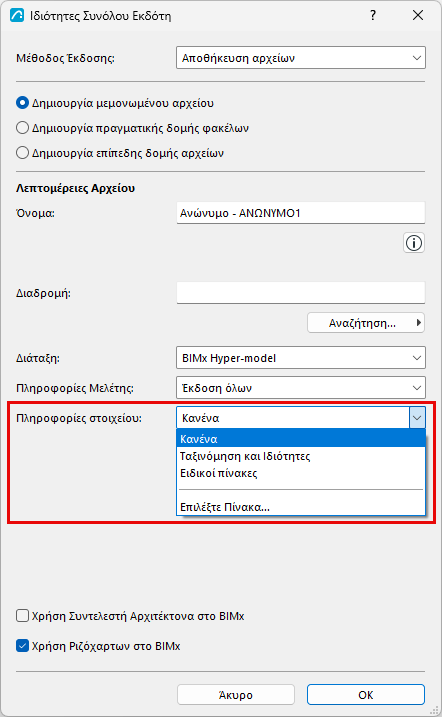Enable Χρήση Συντελεστή Αρχιτέκτονα στο BIMx
442x717 pixels.
pyautogui.click(x=22, y=615)
